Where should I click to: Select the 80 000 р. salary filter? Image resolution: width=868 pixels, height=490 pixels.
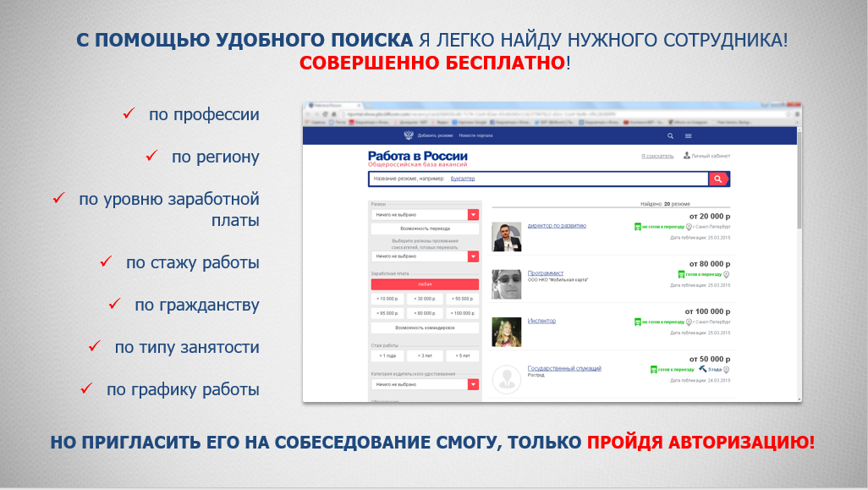[x=426, y=313]
